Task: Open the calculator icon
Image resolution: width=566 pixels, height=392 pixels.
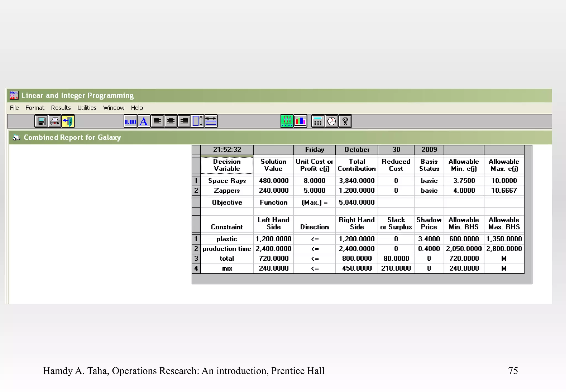Action: (318, 121)
